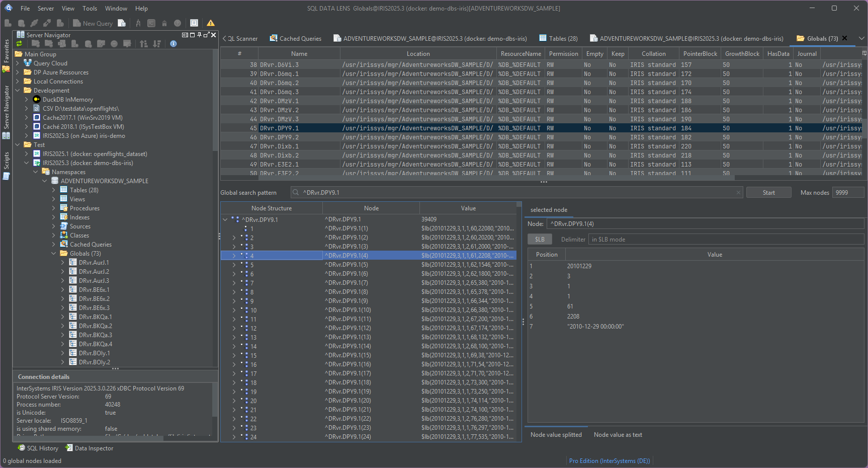Click the Max nodes input field
Screen dimensions: 868x468
click(848, 193)
